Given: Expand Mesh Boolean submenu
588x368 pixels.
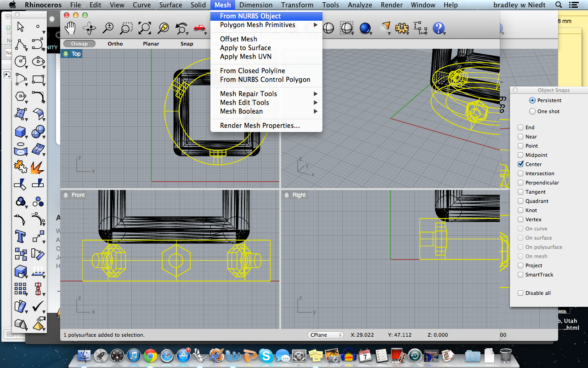Looking at the screenshot, I should point(266,111).
